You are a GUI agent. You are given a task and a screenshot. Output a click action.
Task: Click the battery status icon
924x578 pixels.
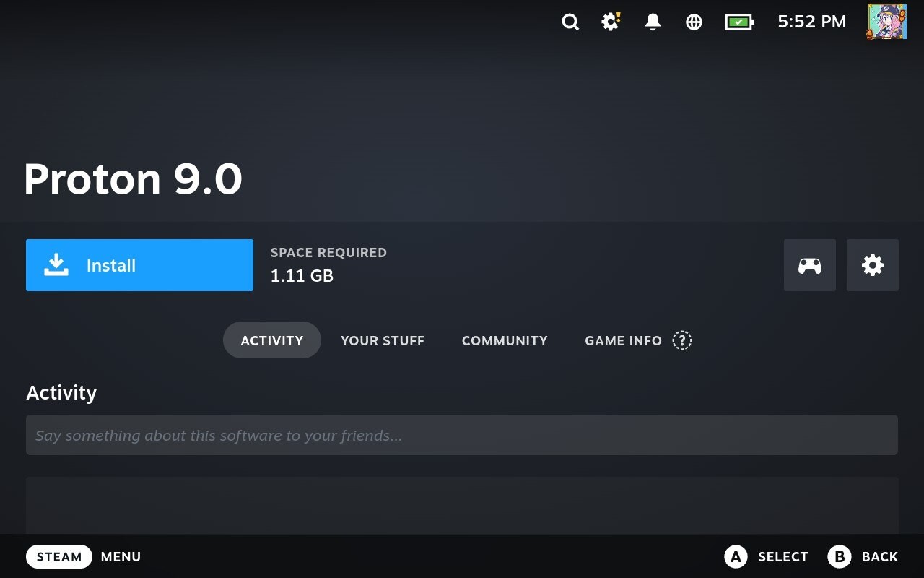(738, 22)
